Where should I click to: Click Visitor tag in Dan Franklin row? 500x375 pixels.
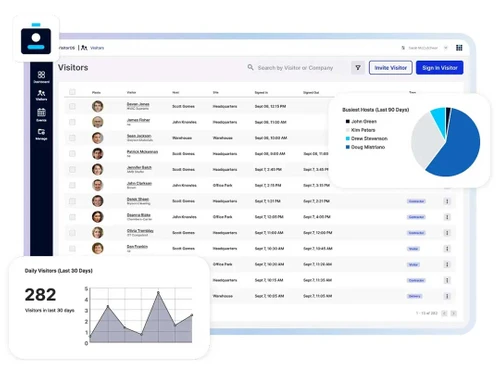click(x=413, y=249)
